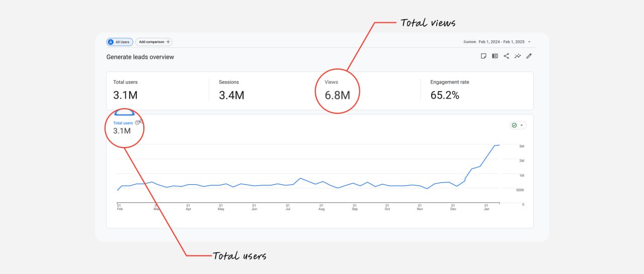Share this report via share icon

click(506, 56)
